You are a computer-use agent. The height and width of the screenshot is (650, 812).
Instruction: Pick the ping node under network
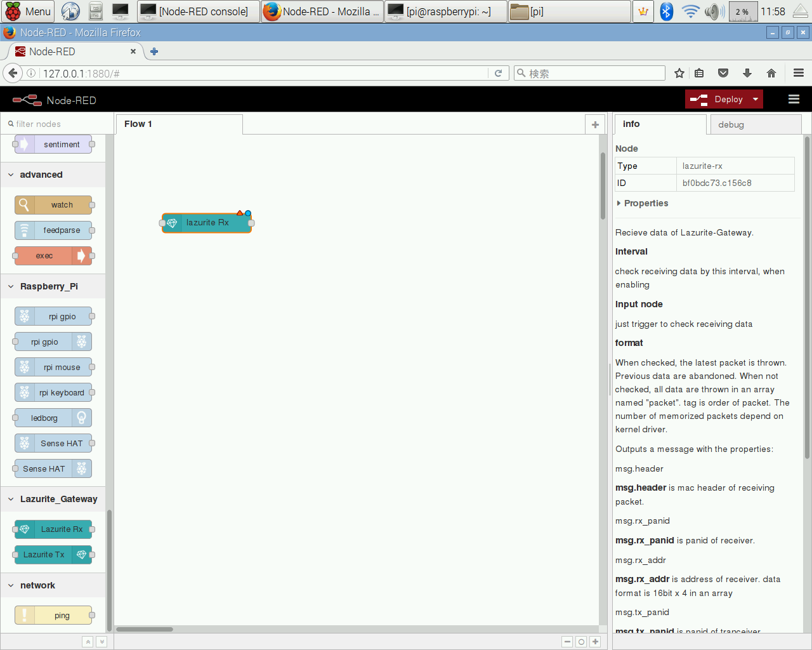[x=53, y=615]
